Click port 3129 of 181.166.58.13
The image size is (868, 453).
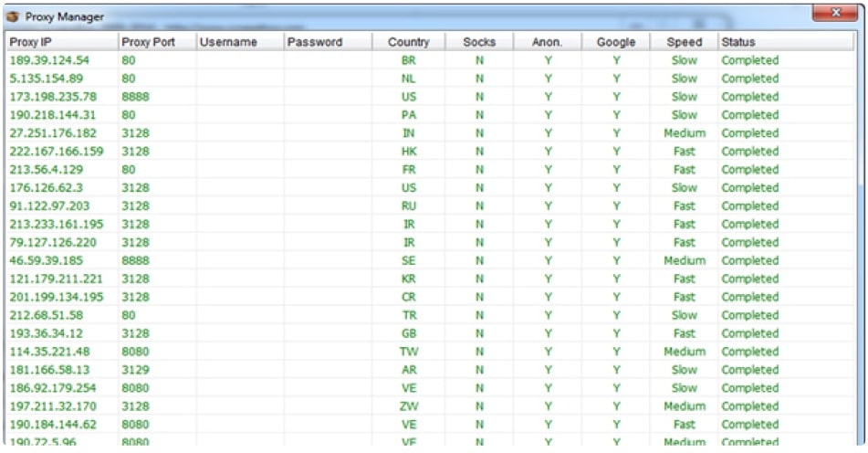(136, 370)
